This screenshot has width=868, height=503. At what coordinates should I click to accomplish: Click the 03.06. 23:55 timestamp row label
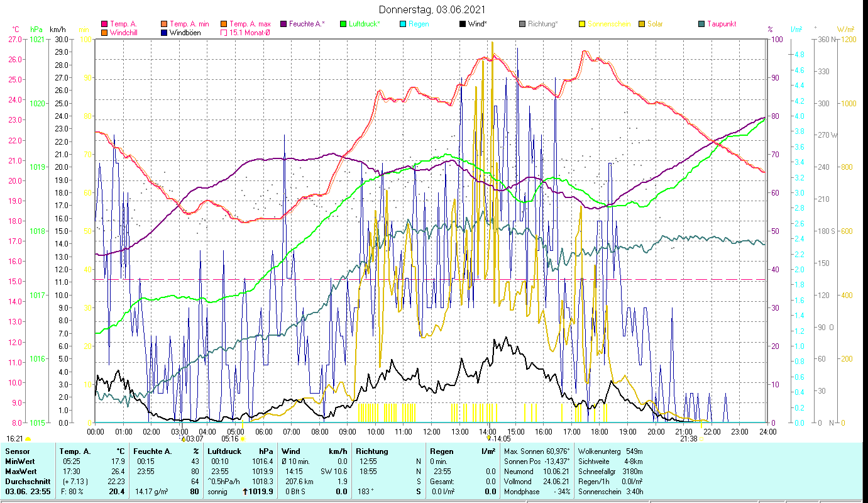pyautogui.click(x=29, y=491)
